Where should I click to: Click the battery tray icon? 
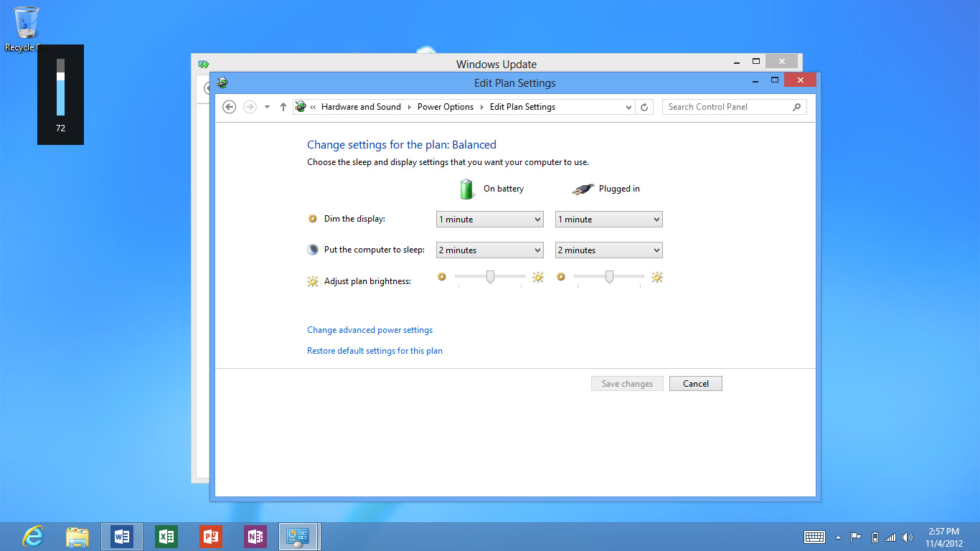point(875,537)
